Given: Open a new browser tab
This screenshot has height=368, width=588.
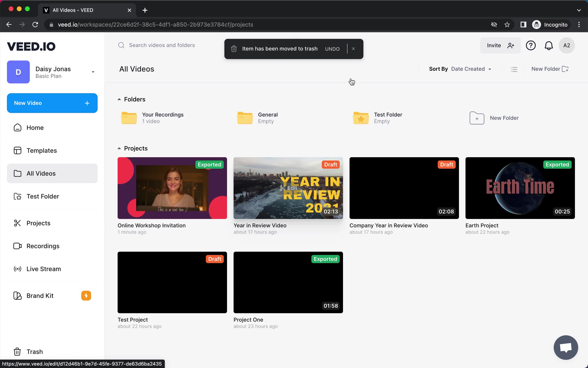Looking at the screenshot, I should 145,10.
